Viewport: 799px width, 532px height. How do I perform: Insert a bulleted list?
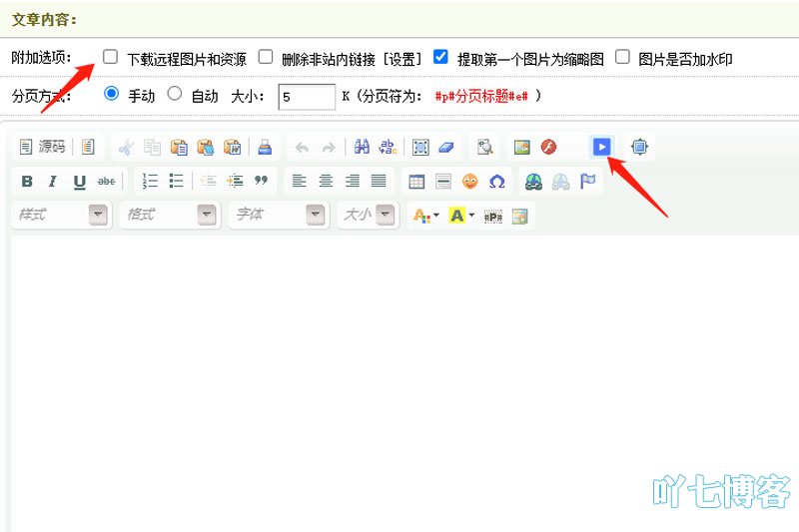coord(177,181)
